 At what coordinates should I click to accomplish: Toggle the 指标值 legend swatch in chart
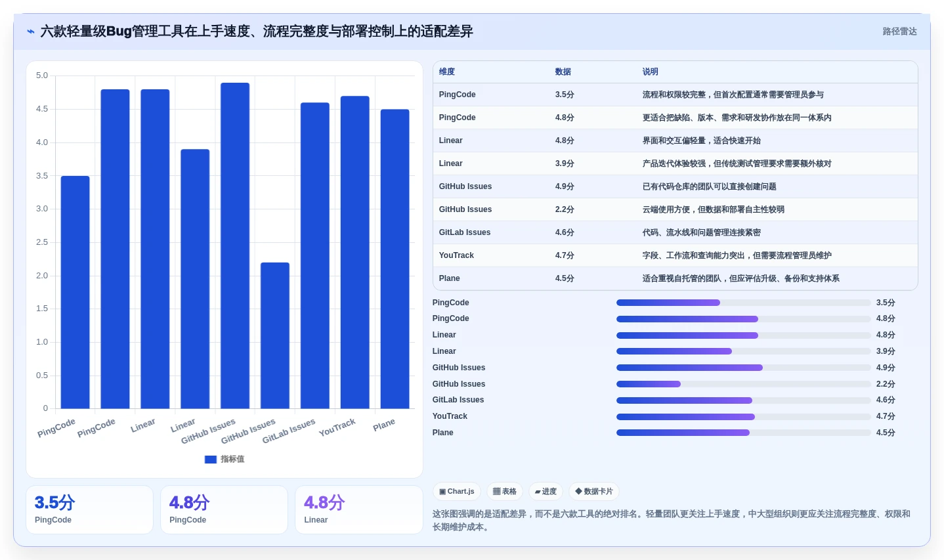211,460
